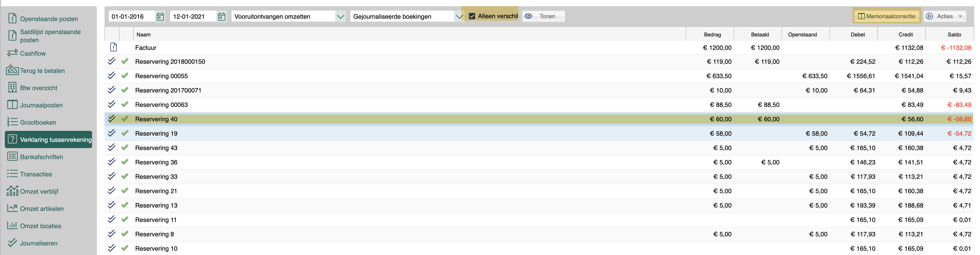
Task: Select the Terug te betalen money icon
Action: (x=12, y=70)
